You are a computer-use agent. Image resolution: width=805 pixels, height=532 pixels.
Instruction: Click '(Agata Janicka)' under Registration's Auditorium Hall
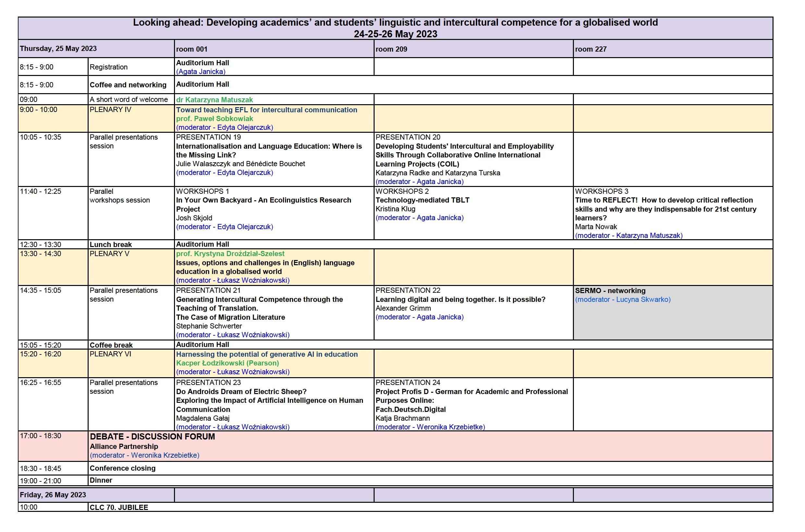(201, 72)
